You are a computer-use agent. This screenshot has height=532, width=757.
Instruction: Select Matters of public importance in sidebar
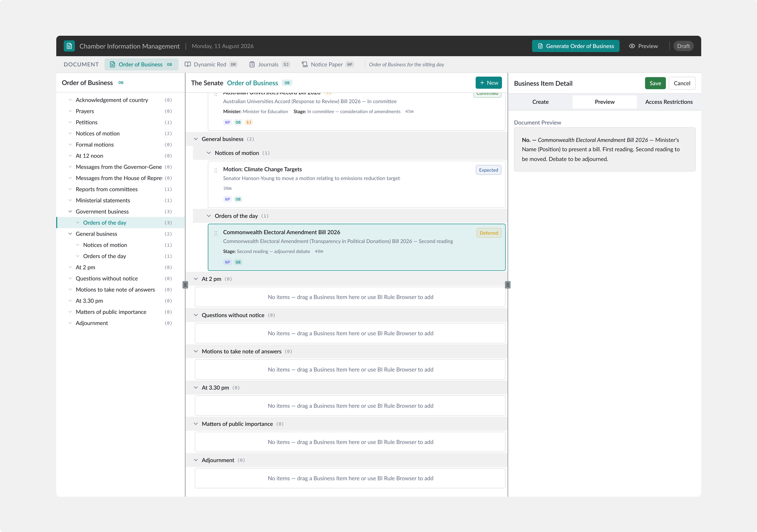click(121, 312)
